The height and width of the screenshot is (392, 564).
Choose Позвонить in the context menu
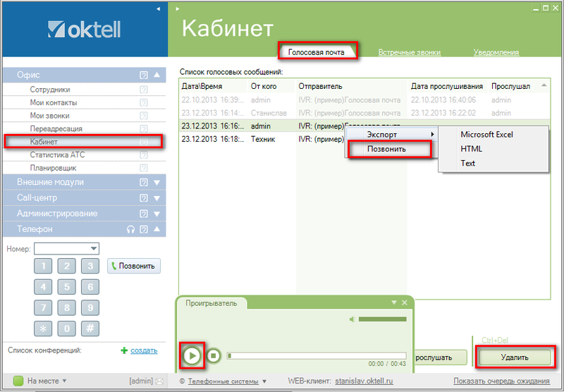386,149
